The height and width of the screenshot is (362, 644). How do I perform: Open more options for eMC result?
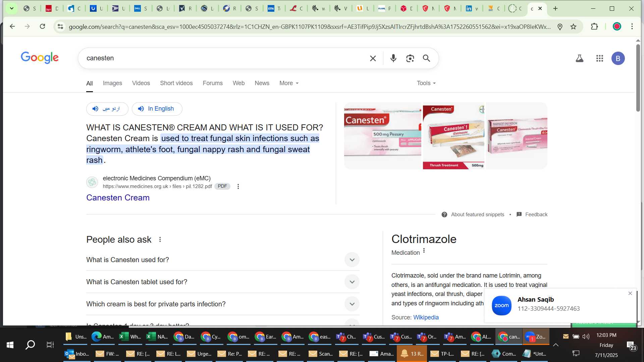(238, 186)
